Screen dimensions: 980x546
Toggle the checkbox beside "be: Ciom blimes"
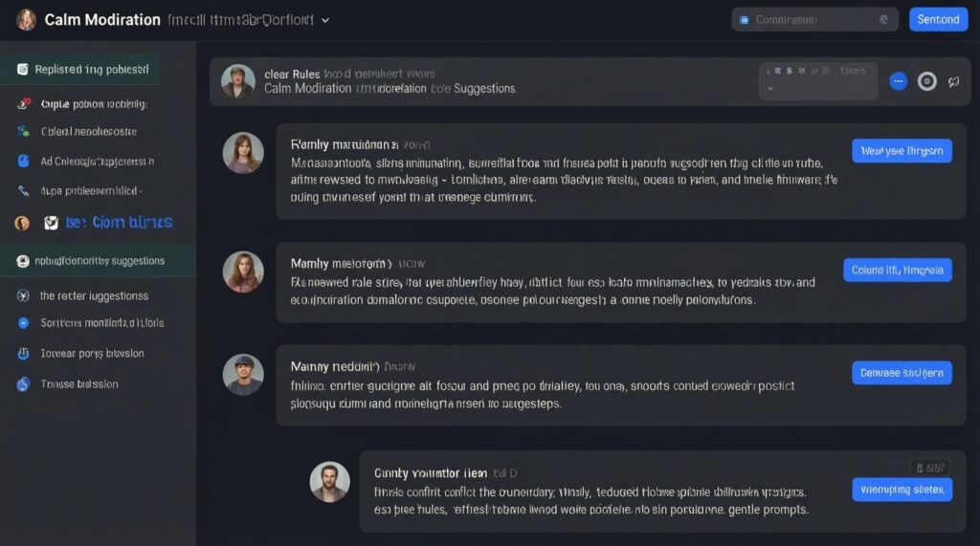coord(52,223)
